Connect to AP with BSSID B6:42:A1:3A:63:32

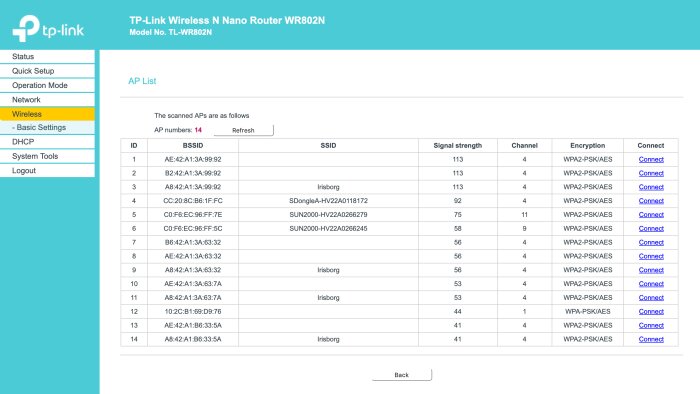click(651, 242)
